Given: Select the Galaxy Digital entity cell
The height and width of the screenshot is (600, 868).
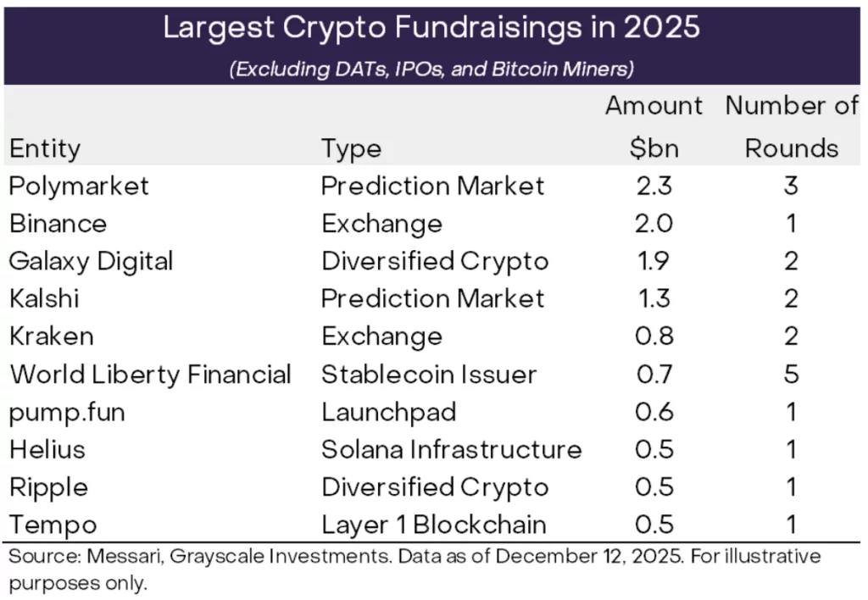Looking at the screenshot, I should coord(91,261).
